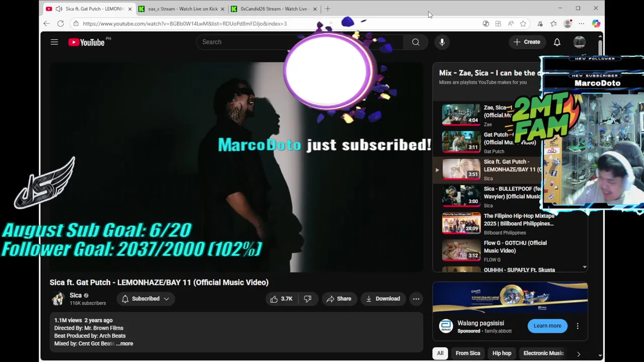Image resolution: width=644 pixels, height=362 pixels.
Task: Open the Copilot icon
Action: [x=596, y=24]
